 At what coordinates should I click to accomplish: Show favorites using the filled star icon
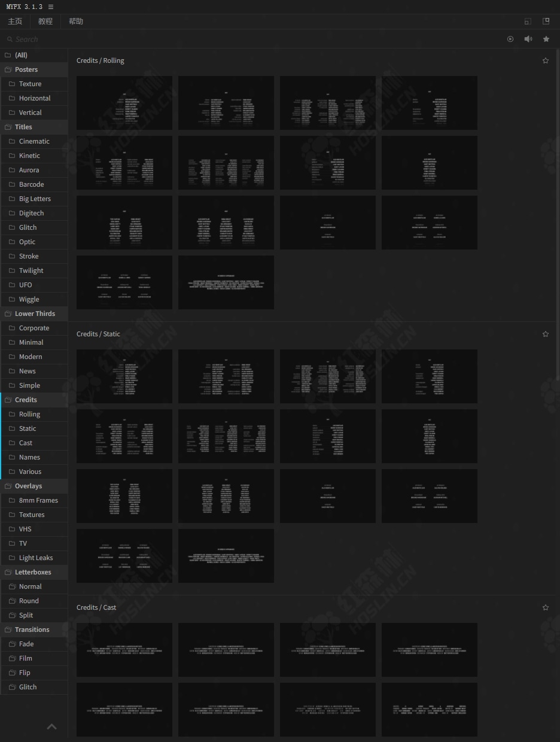pyautogui.click(x=546, y=39)
